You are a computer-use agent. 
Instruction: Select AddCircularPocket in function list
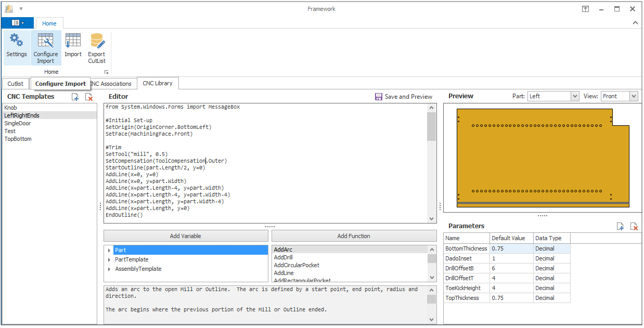[297, 265]
